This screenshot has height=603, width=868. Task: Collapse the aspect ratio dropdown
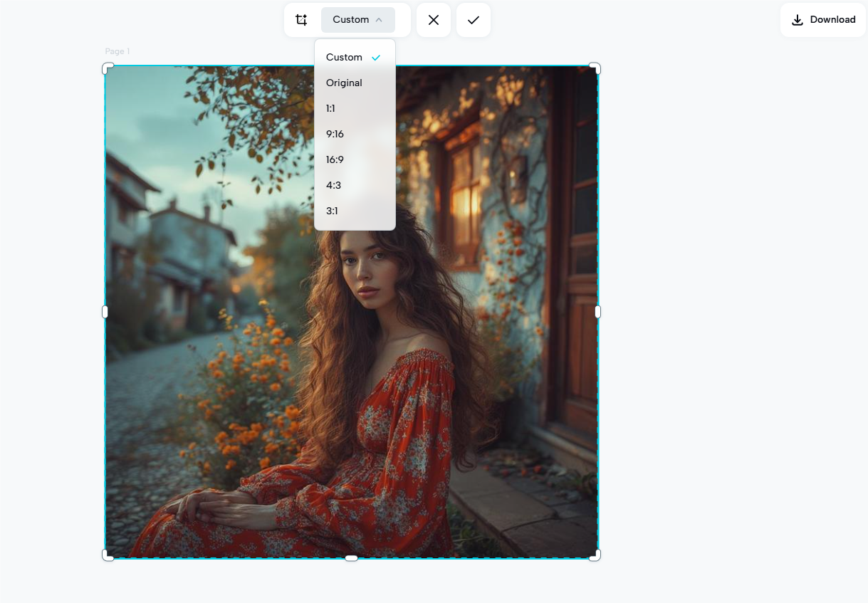tap(357, 19)
